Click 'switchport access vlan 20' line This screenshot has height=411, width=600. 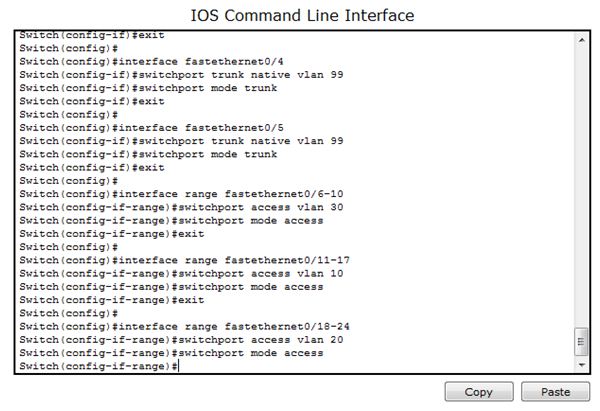click(181, 340)
